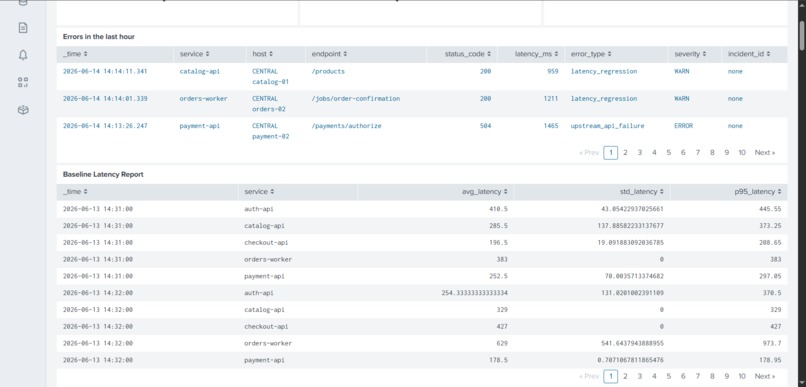
Task: Click the page vertical scrollbar thumb
Action: point(802,35)
